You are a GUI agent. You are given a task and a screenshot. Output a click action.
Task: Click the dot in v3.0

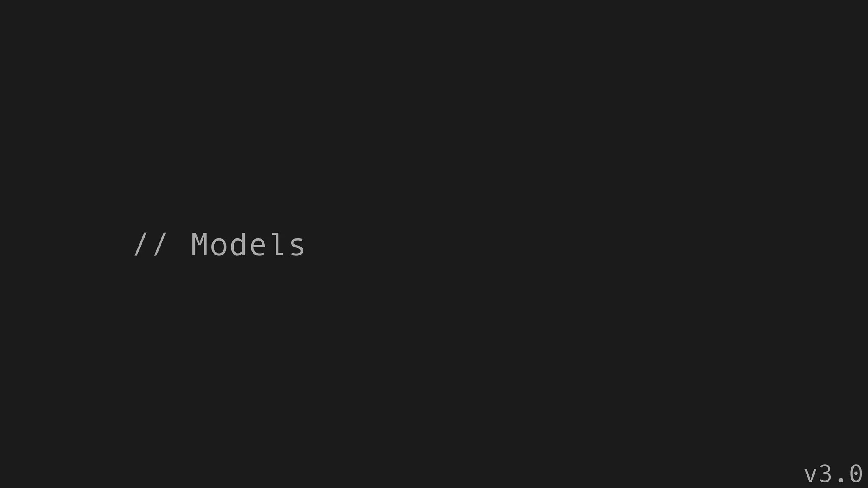[841, 480]
